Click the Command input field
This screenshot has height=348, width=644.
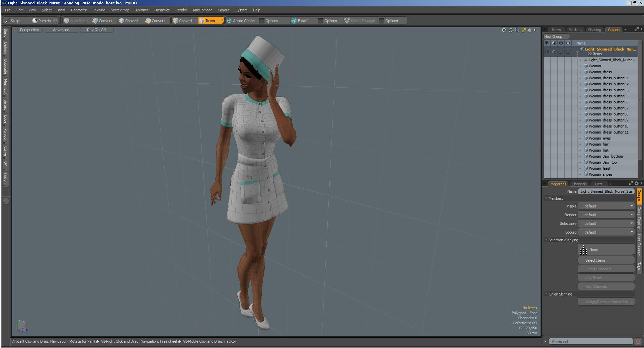[591, 342]
